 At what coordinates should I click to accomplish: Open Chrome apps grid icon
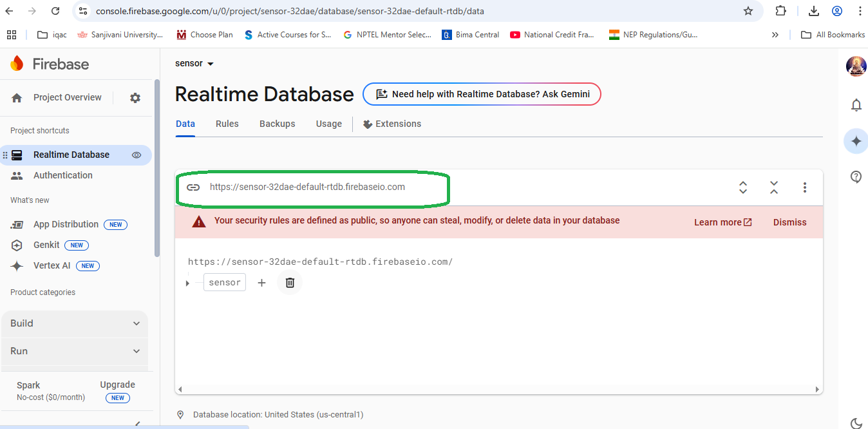click(x=12, y=35)
